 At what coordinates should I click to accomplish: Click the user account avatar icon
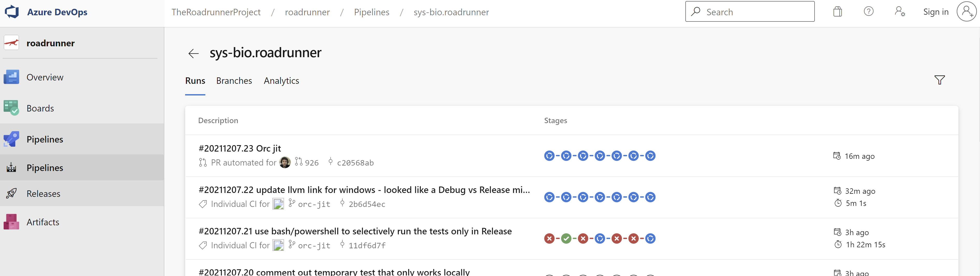point(967,12)
